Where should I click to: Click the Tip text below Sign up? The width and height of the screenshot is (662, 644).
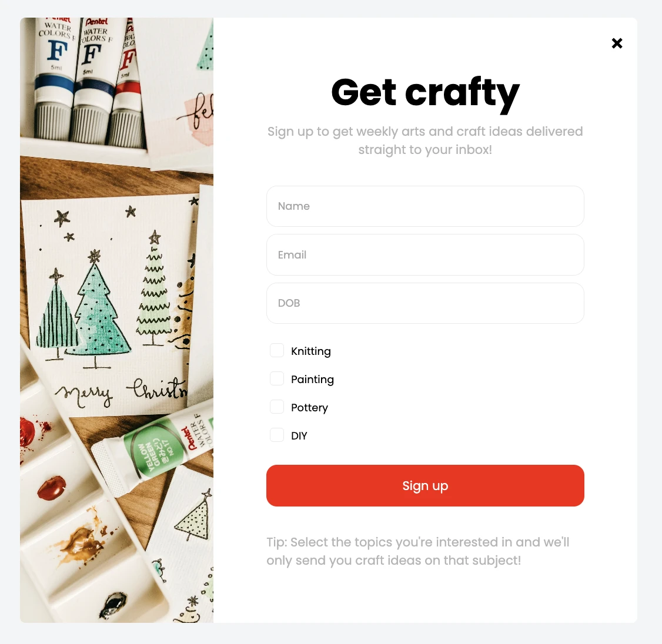418,551
